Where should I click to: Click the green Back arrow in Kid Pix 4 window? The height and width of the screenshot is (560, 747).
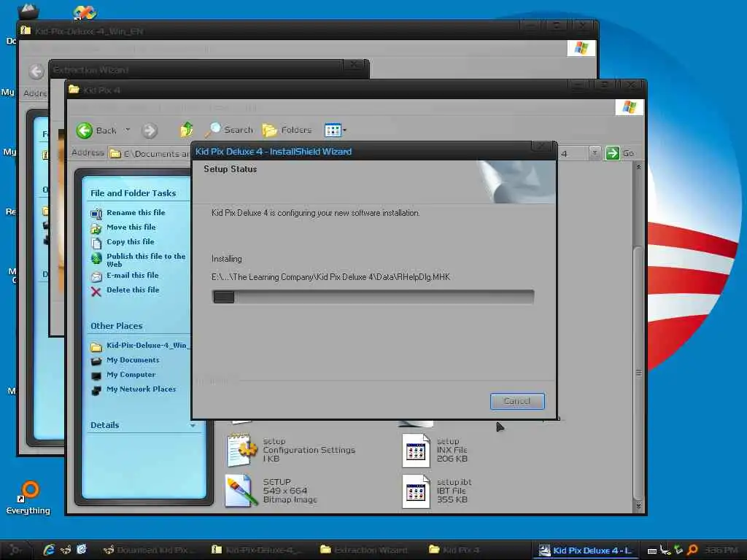click(x=85, y=130)
